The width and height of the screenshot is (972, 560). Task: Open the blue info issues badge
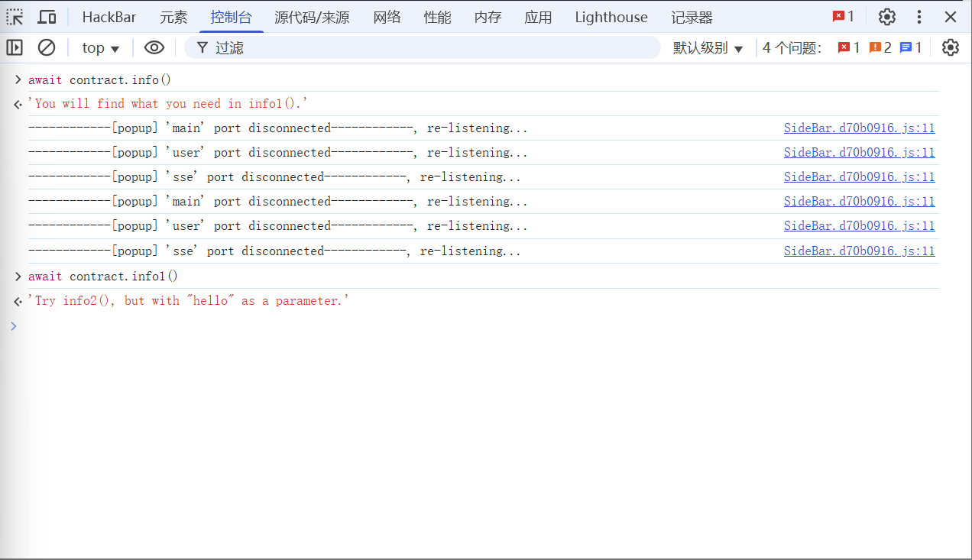point(911,47)
